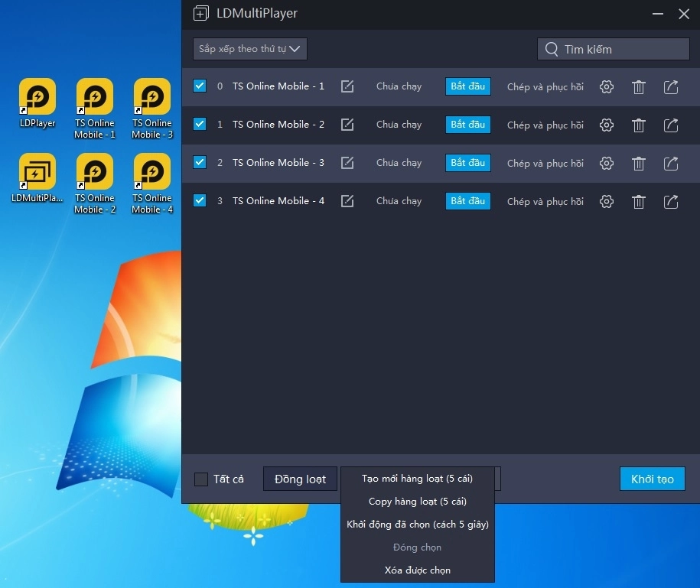
Task: Open TS Online Mobile - 4 desktop shortcut
Action: pyautogui.click(x=152, y=184)
